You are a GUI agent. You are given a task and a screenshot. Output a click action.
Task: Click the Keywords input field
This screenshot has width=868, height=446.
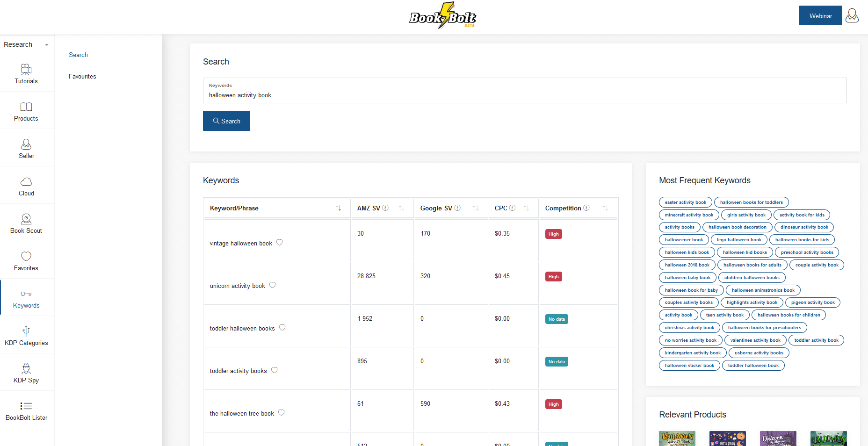(x=525, y=90)
